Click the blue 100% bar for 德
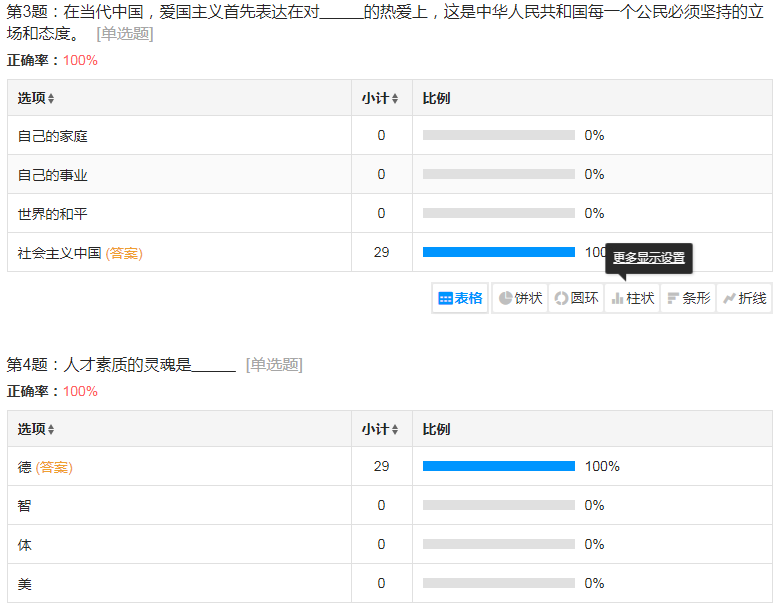781x609 pixels. 498,466
